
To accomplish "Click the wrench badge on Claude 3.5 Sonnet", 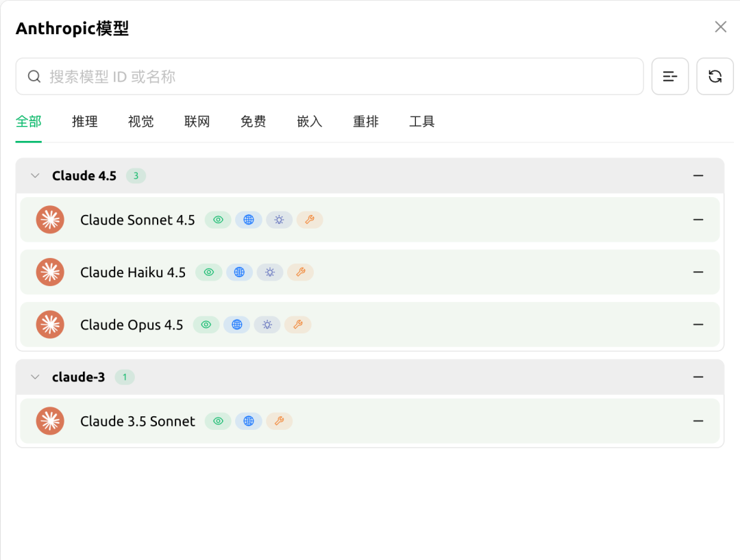I will 280,421.
